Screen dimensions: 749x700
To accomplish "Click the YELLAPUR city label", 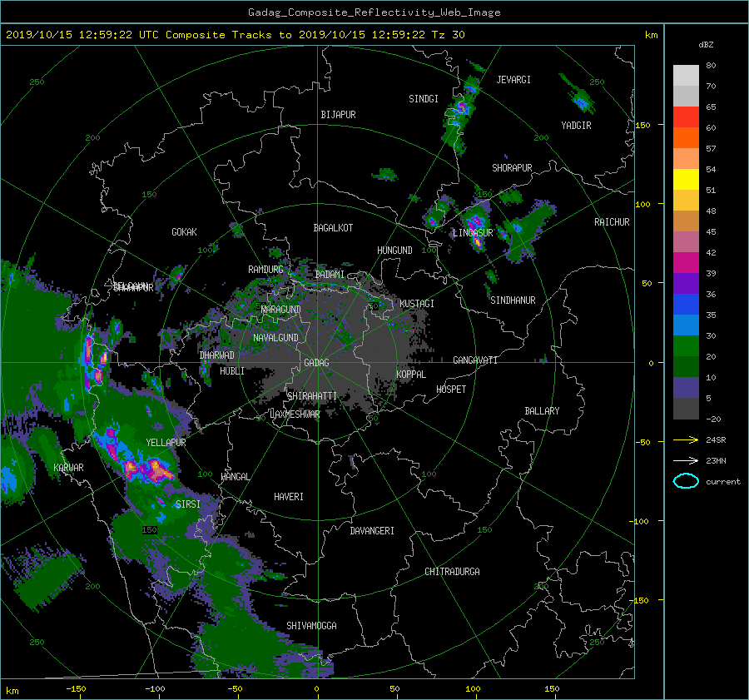I will [166, 443].
